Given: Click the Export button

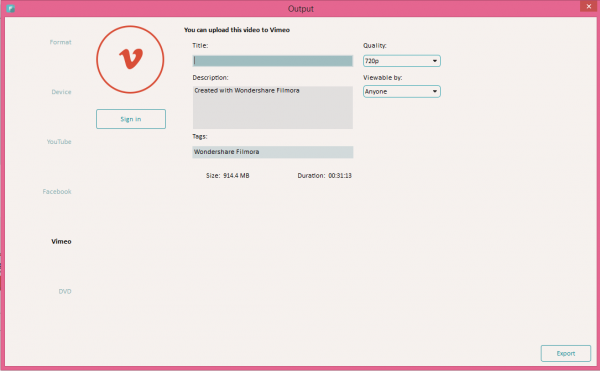Looking at the screenshot, I should (566, 353).
